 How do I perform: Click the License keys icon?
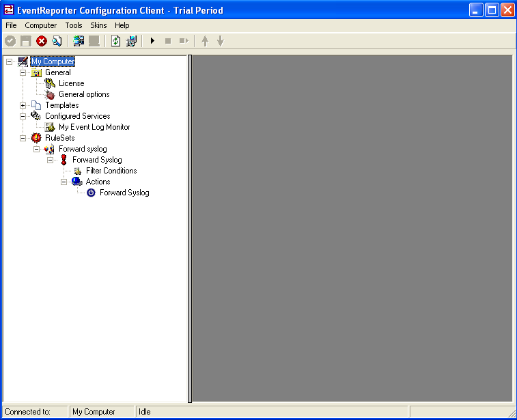[50, 83]
